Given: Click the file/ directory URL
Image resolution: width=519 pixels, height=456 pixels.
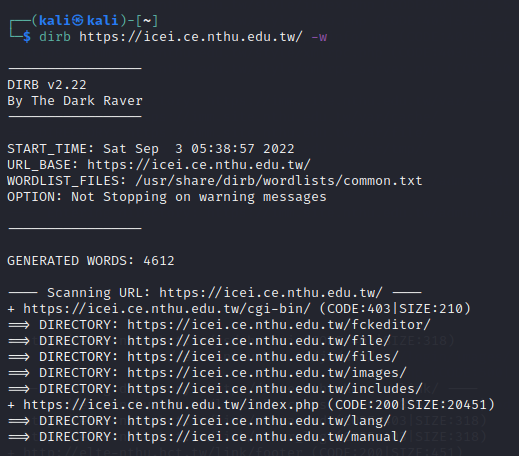Looking at the screenshot, I should click(259, 341).
